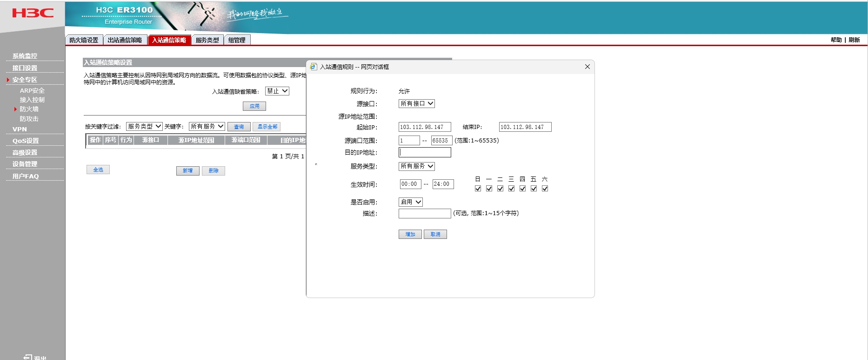Expand the 按关键字过滤 dropdown showing 服务类型
This screenshot has height=360, width=868.
[144, 126]
